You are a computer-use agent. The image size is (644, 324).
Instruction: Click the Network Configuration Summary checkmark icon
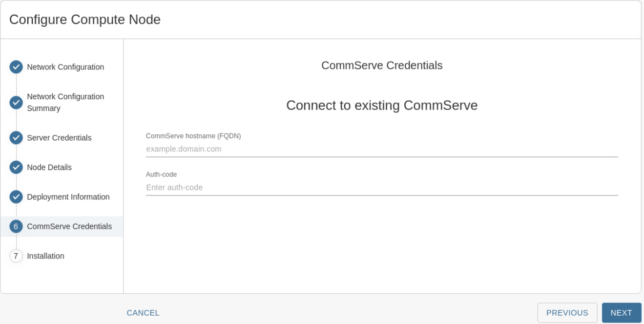click(x=16, y=103)
